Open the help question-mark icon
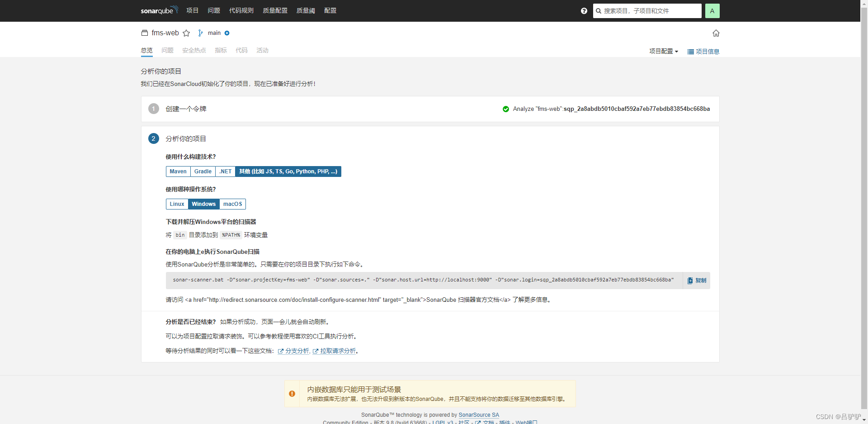The width and height of the screenshot is (868, 424). point(584,11)
